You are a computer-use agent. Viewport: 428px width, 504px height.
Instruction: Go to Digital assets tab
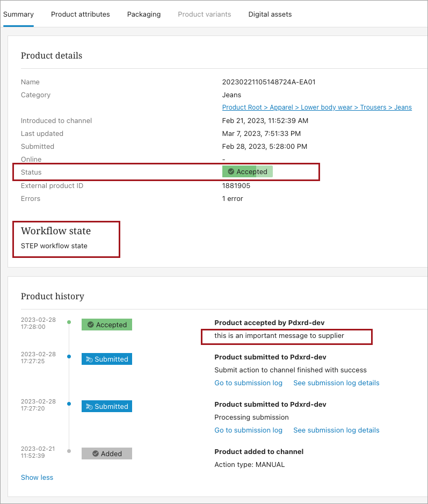pyautogui.click(x=270, y=15)
